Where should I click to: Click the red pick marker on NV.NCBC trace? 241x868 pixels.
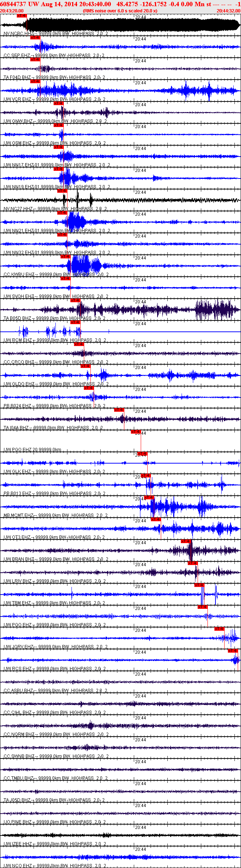22,16
